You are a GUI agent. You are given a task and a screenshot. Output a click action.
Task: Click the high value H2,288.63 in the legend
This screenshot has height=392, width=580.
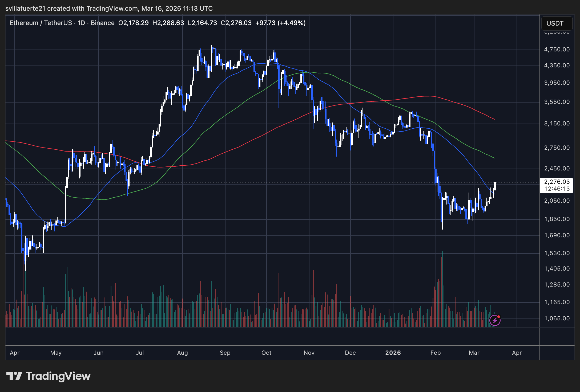[168, 23]
